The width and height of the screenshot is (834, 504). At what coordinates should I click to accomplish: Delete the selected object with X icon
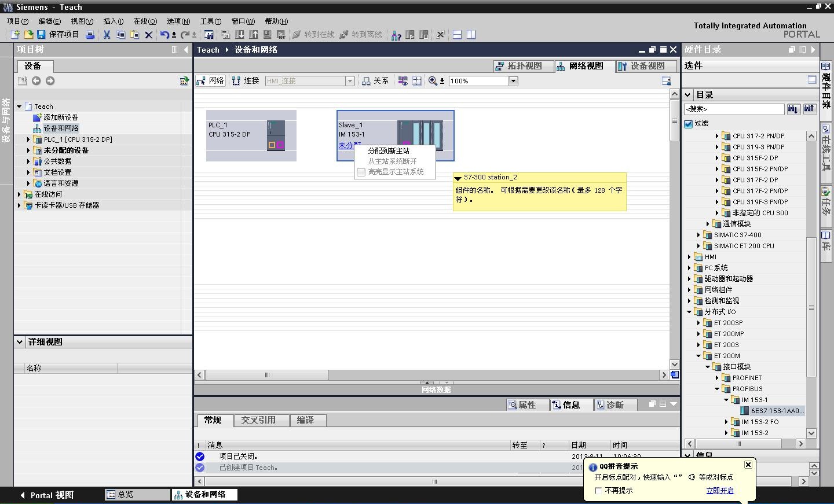[x=149, y=35]
